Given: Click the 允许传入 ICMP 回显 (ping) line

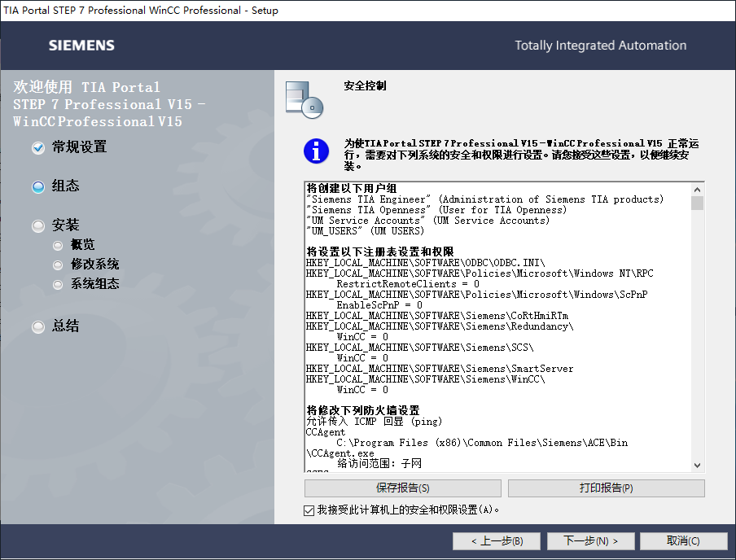Looking at the screenshot, I should coord(374,422).
